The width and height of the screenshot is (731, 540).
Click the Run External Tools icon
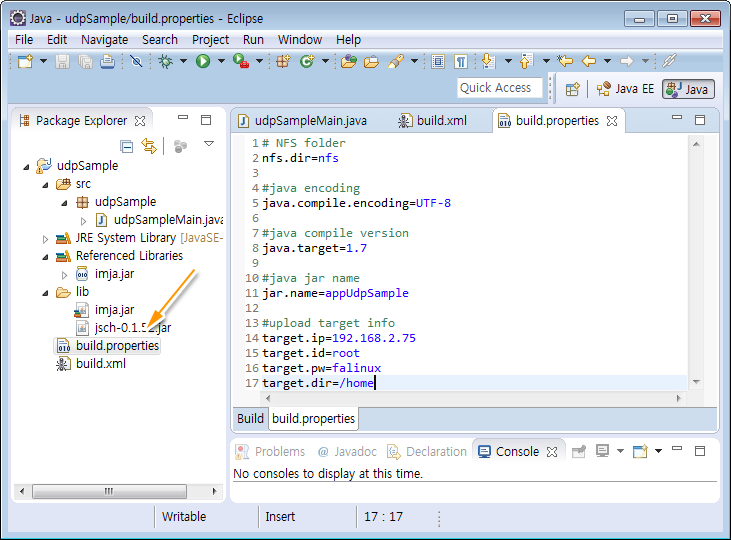(x=241, y=61)
